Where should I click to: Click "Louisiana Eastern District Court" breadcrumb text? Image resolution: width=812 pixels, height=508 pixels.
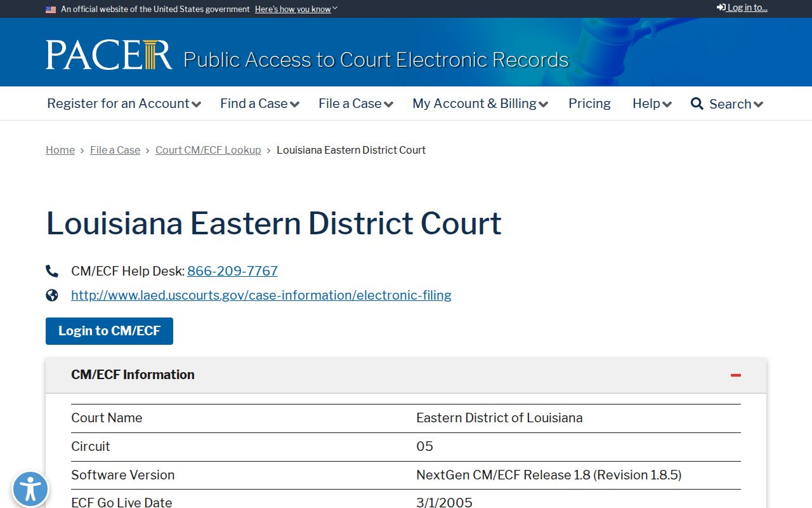click(351, 150)
